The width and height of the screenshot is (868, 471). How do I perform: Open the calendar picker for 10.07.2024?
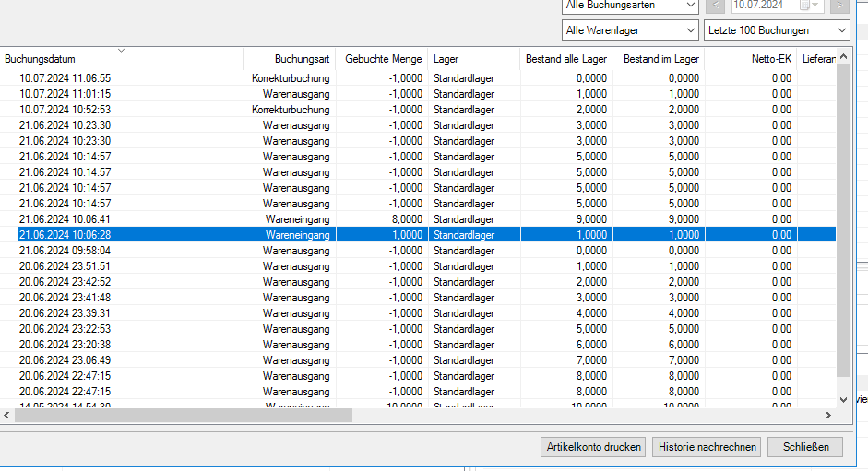click(810, 6)
